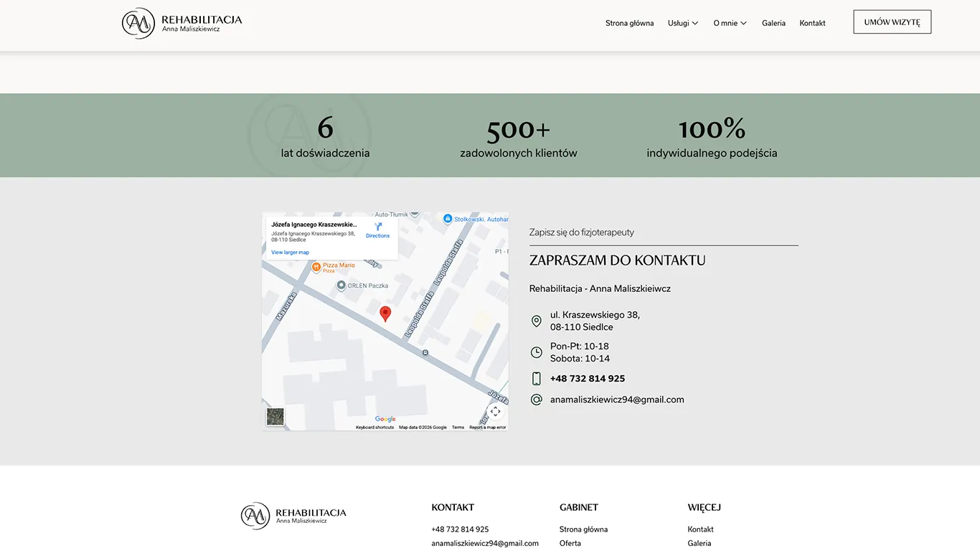Click the clock icon next to opening hours
980x551 pixels.
pyautogui.click(x=536, y=352)
